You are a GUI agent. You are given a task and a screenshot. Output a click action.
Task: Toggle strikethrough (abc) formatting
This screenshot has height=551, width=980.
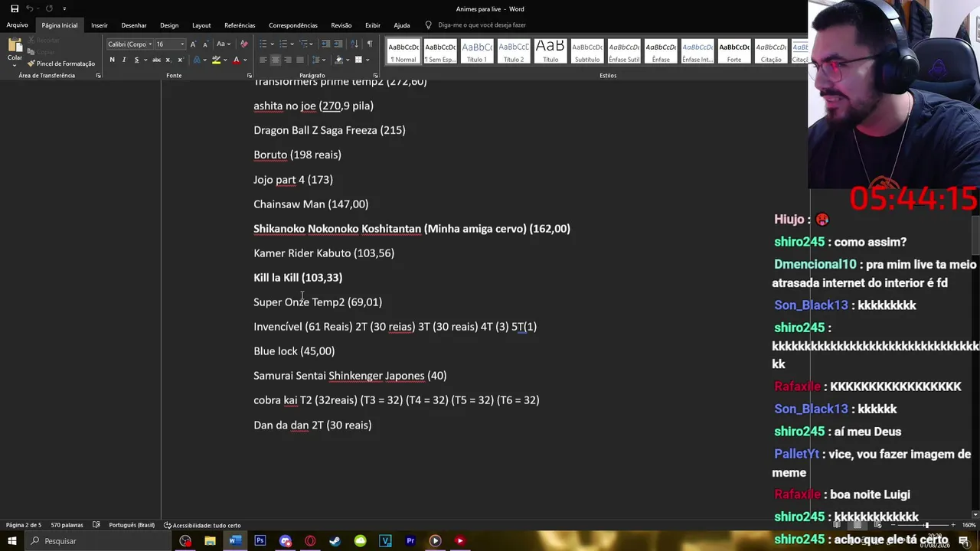tap(156, 60)
